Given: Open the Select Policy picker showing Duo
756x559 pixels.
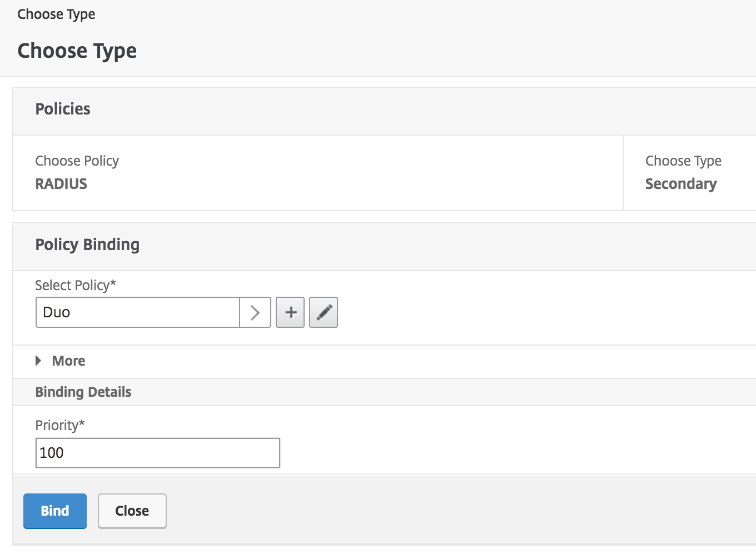Looking at the screenshot, I should [138, 312].
